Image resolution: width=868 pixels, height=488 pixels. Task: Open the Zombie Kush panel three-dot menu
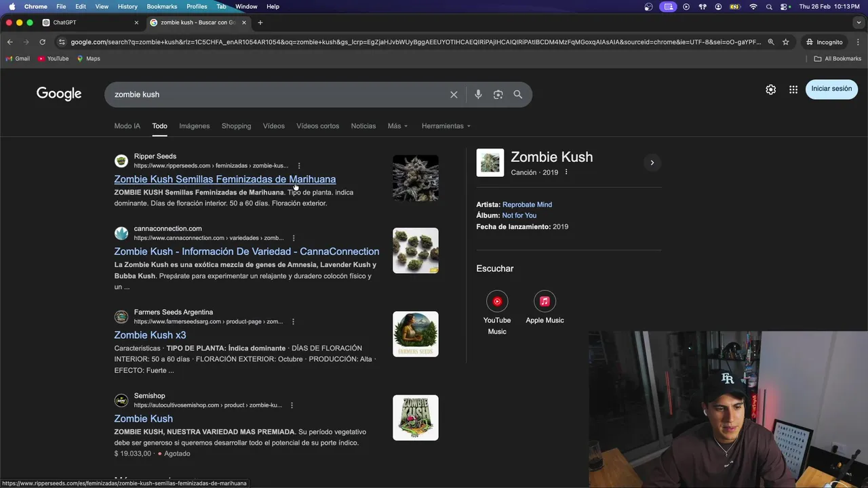tap(566, 172)
